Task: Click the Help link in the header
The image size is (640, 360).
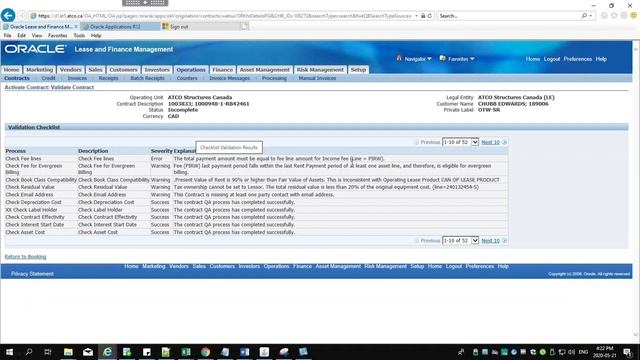Action: tap(601, 59)
